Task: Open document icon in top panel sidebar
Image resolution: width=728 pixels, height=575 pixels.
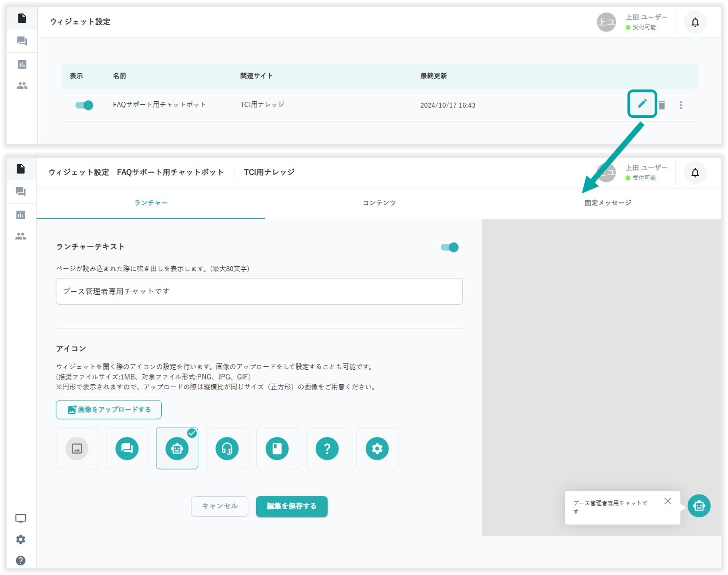Action: coord(22,18)
